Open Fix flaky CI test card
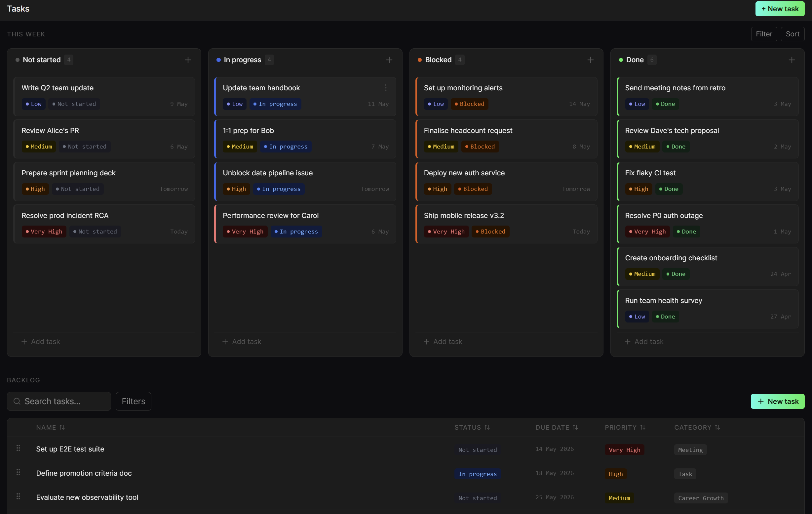The width and height of the screenshot is (812, 514). click(708, 182)
